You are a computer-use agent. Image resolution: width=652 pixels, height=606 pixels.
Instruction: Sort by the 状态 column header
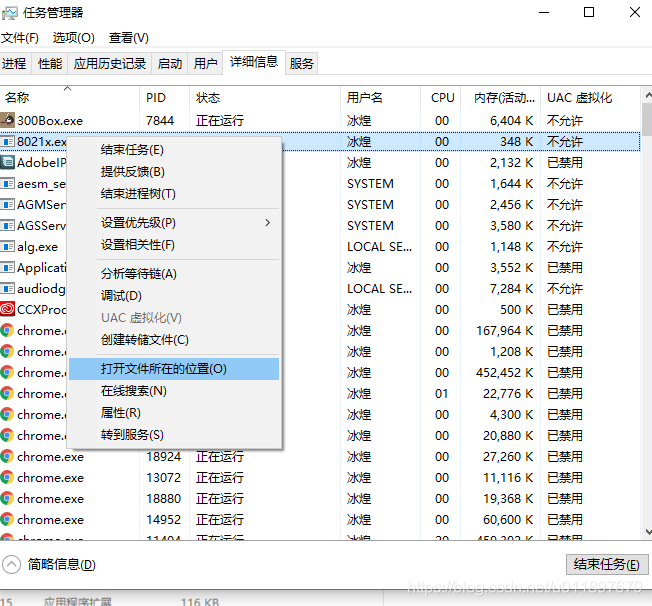tap(265, 98)
